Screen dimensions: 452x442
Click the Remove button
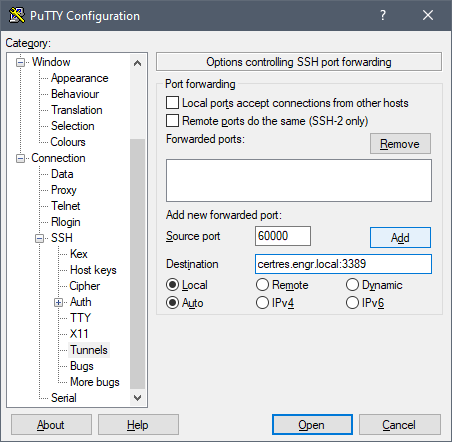point(400,144)
